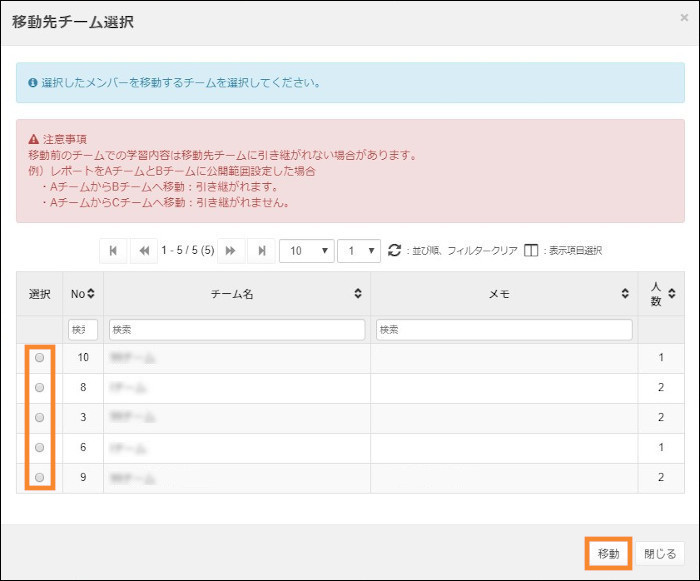Select the radio button for team No 8
The width and height of the screenshot is (700, 581).
click(40, 388)
